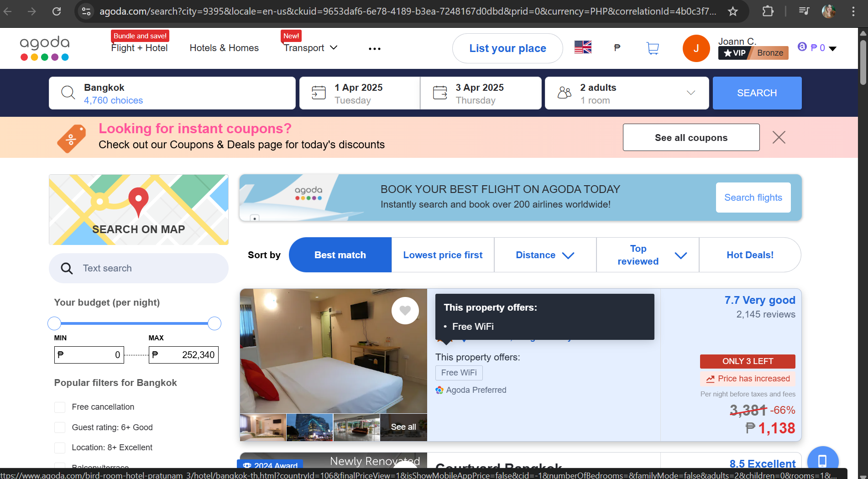Click the Text search field
The image size is (868, 479).
(x=139, y=268)
